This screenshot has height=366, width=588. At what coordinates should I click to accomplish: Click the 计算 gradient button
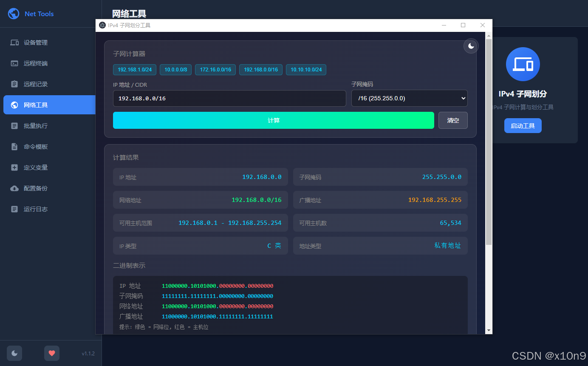(x=273, y=120)
